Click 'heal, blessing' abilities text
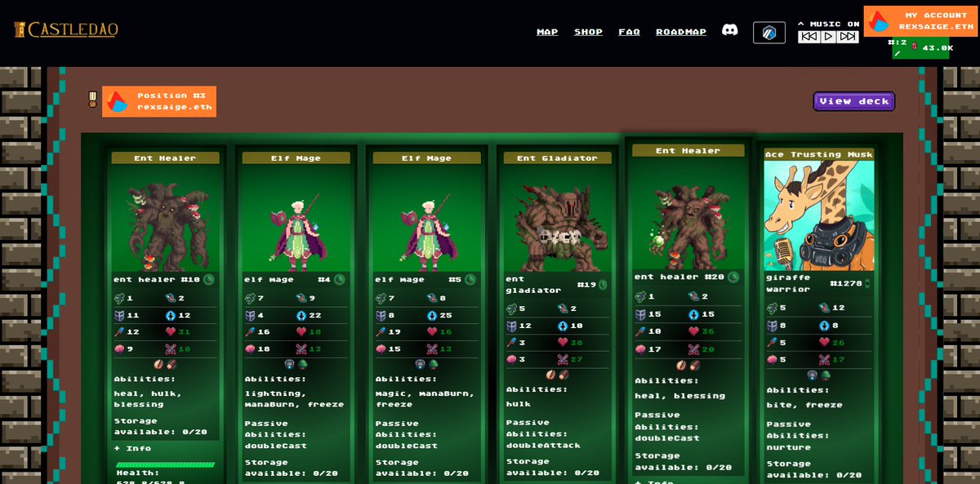The width and height of the screenshot is (980, 484). pos(679,396)
